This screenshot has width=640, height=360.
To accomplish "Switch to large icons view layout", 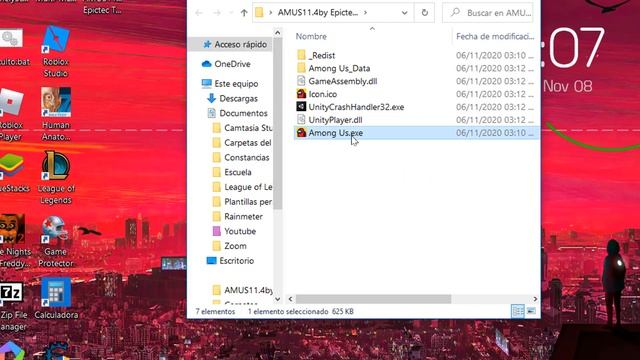I will pyautogui.click(x=531, y=311).
